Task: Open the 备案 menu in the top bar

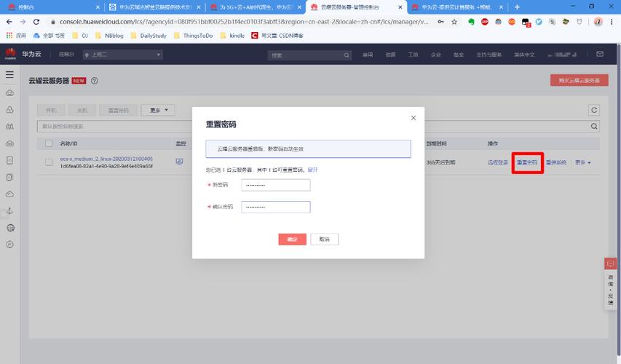Action: click(x=458, y=55)
